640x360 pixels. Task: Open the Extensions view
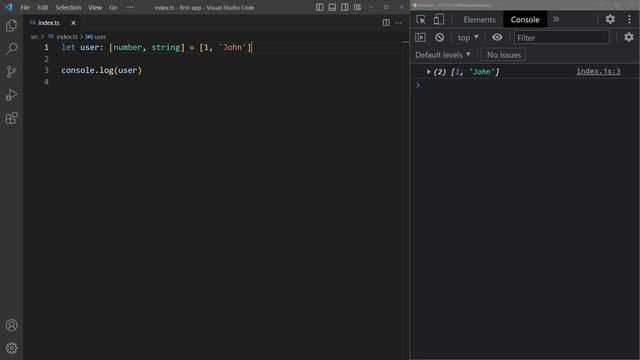pos(11,118)
